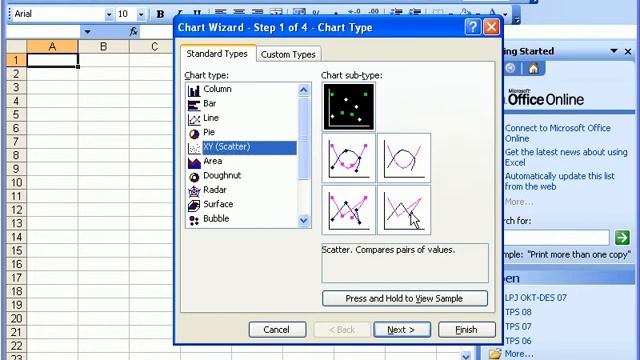Viewport: 640px width, 360px height.
Task: Choose the Area chart type icon
Action: (194, 162)
